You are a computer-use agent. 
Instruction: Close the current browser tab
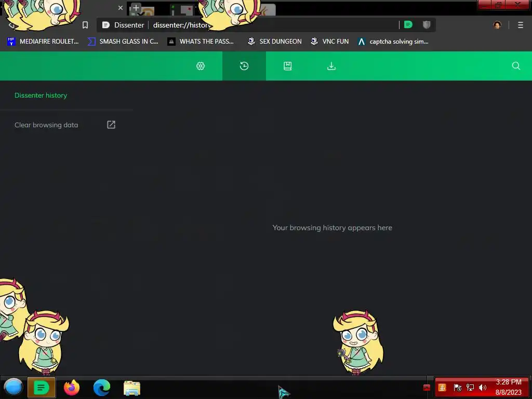(121, 7)
